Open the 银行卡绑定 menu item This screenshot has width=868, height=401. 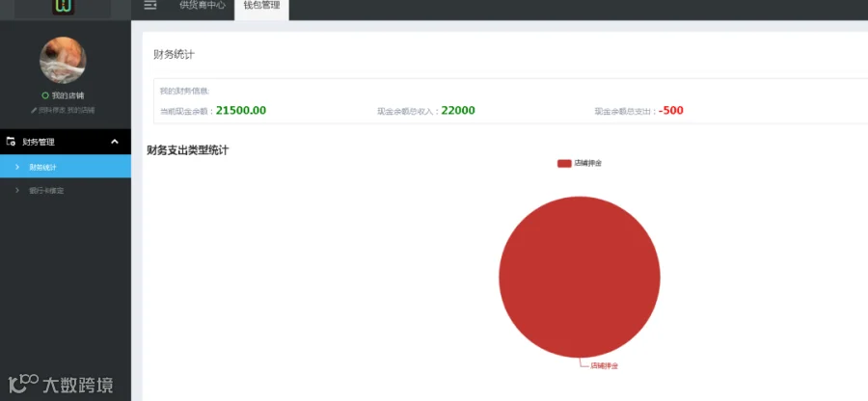pyautogui.click(x=46, y=190)
